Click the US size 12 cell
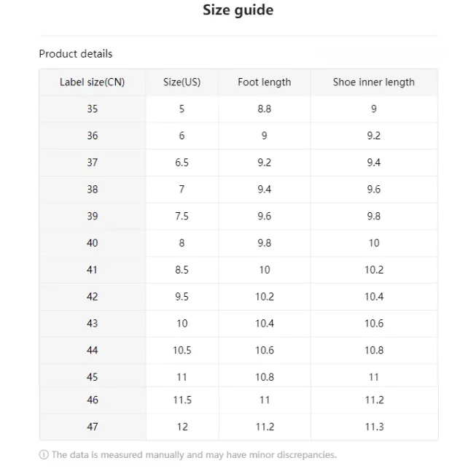This screenshot has width=476, height=474. tap(182, 427)
